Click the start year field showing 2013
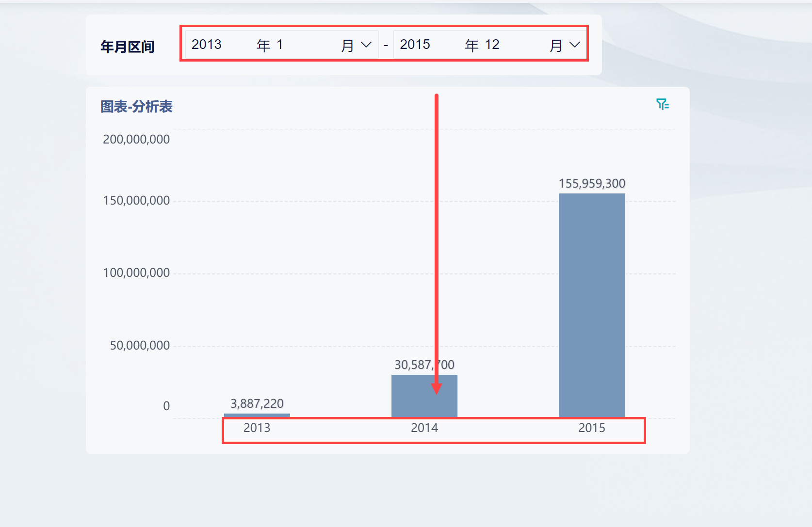812x527 pixels. (x=207, y=45)
